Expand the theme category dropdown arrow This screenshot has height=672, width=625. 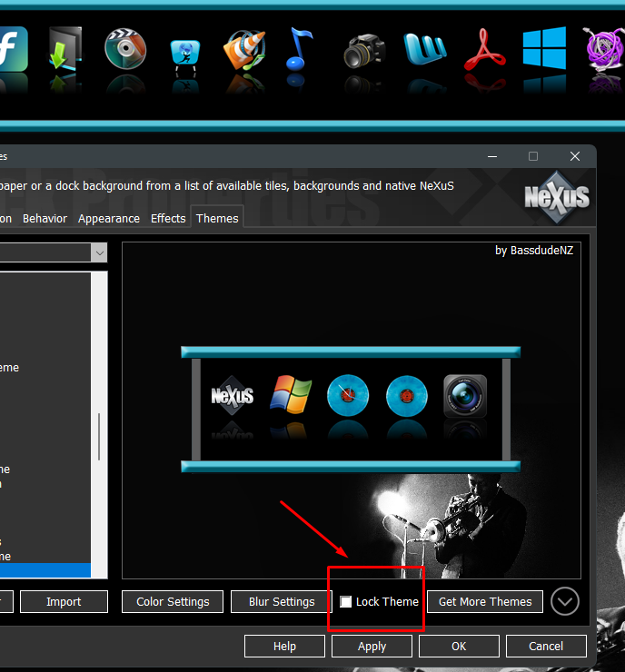98,252
